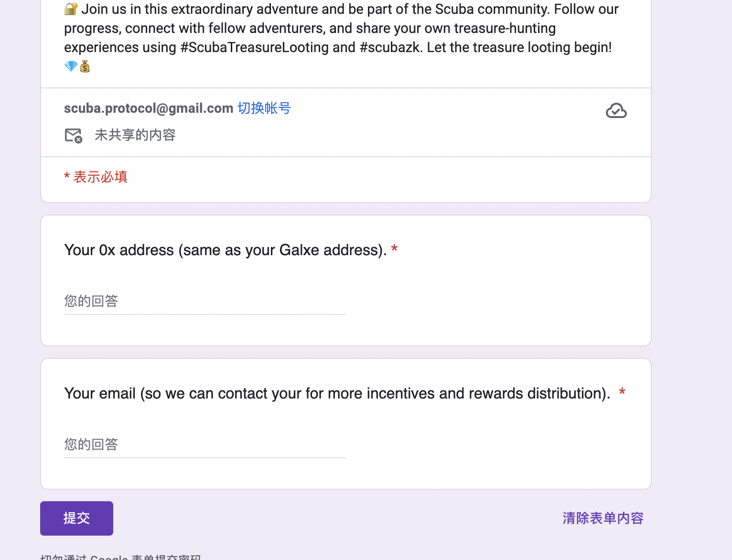Image resolution: width=732 pixels, height=560 pixels.
Task: Click the 切换帐号 switch account link
Action: pos(264,108)
